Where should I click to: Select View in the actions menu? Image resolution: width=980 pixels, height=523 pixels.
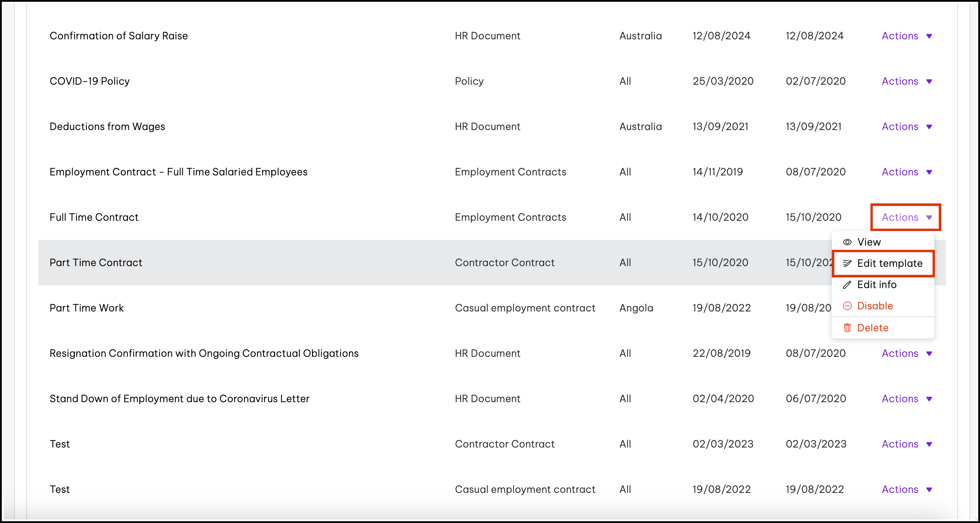point(869,242)
